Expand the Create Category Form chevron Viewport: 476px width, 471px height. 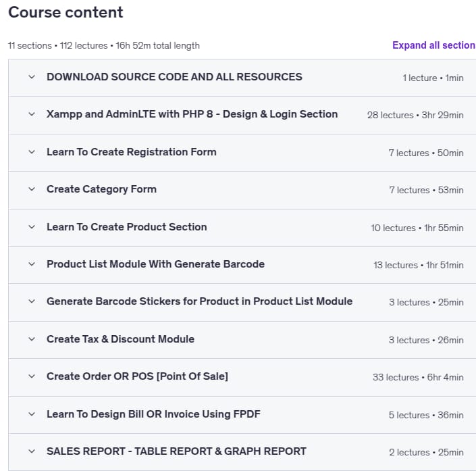[x=32, y=189]
